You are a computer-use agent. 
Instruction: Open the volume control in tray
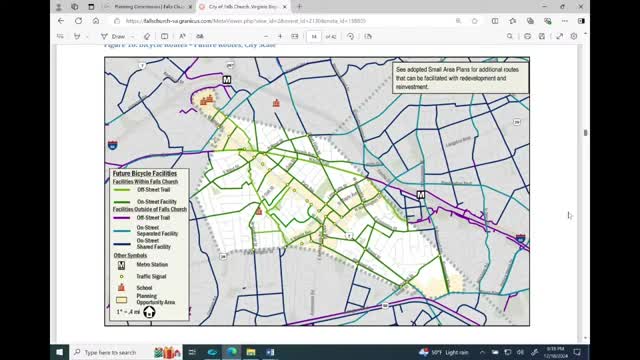[x=520, y=352]
